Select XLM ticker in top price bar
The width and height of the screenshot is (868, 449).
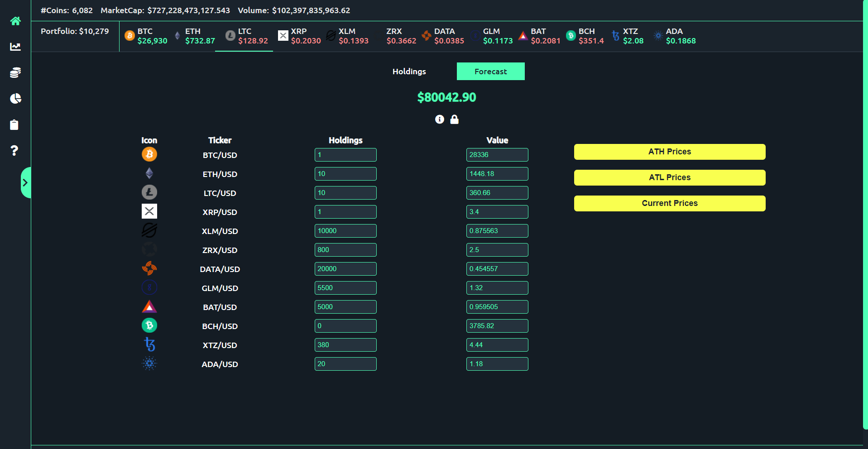pyautogui.click(x=347, y=36)
